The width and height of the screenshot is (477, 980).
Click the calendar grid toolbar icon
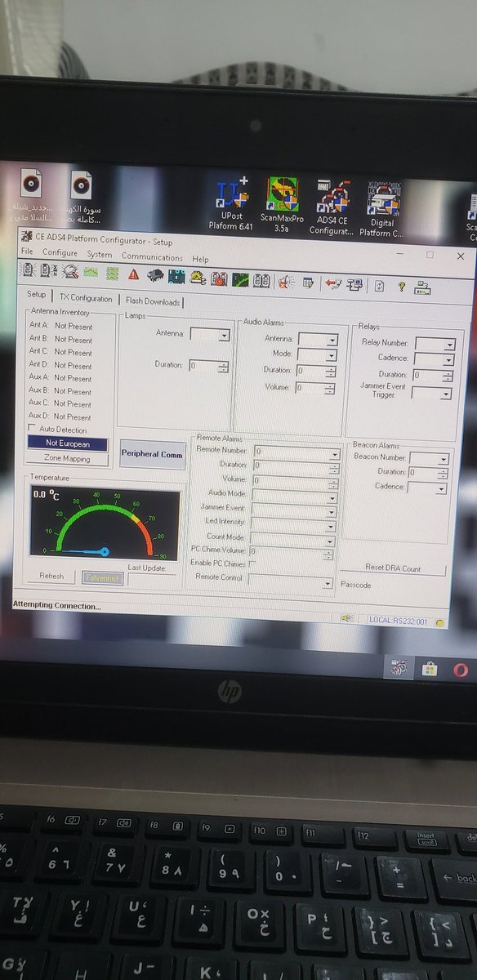[308, 282]
